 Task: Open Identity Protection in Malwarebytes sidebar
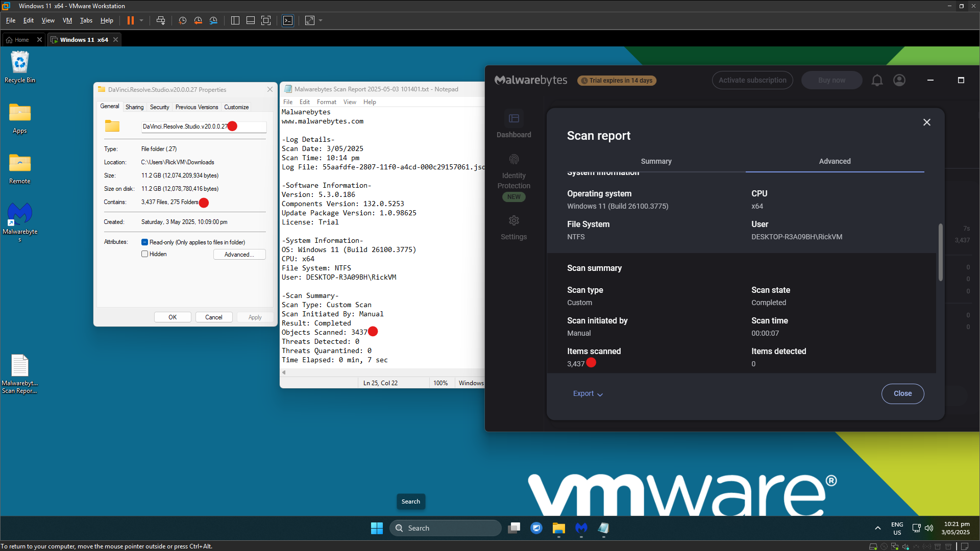point(514,177)
